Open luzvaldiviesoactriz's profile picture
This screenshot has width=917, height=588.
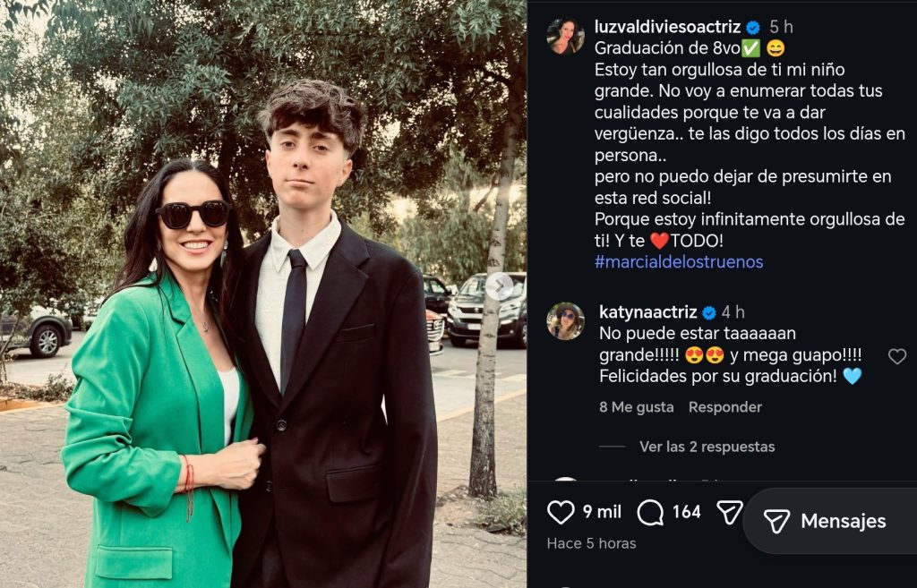click(x=565, y=37)
